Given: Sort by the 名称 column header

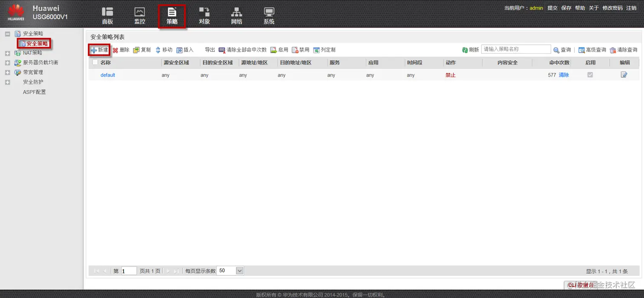Looking at the screenshot, I should click(105, 63).
